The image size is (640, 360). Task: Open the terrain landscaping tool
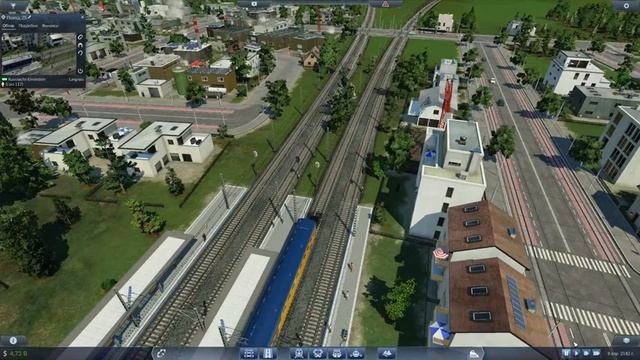[x=386, y=353]
